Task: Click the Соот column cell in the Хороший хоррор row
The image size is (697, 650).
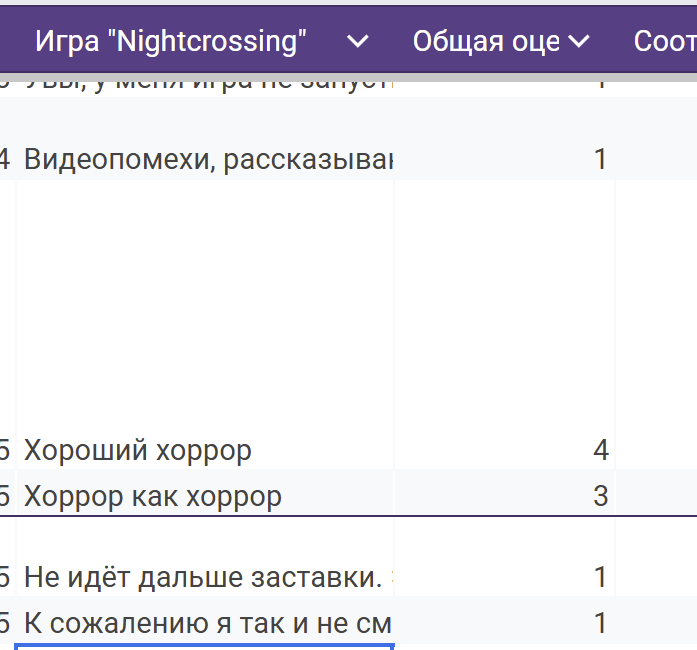Action: point(656,450)
